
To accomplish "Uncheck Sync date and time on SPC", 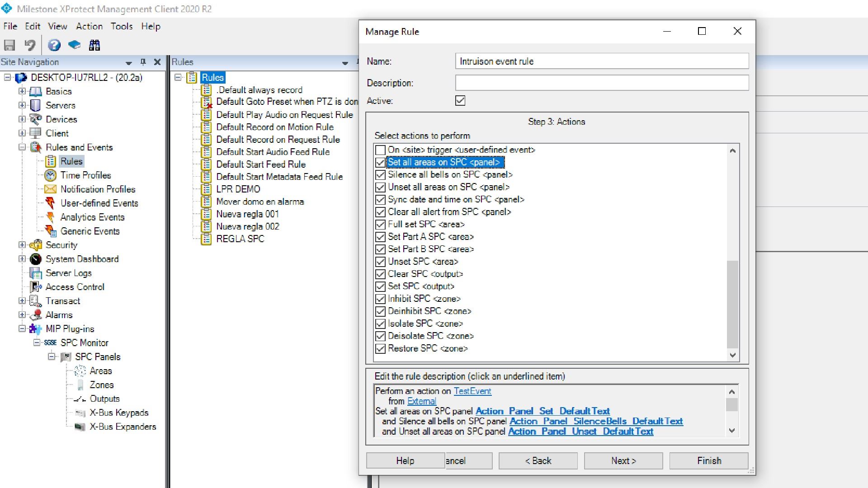I will (x=381, y=200).
